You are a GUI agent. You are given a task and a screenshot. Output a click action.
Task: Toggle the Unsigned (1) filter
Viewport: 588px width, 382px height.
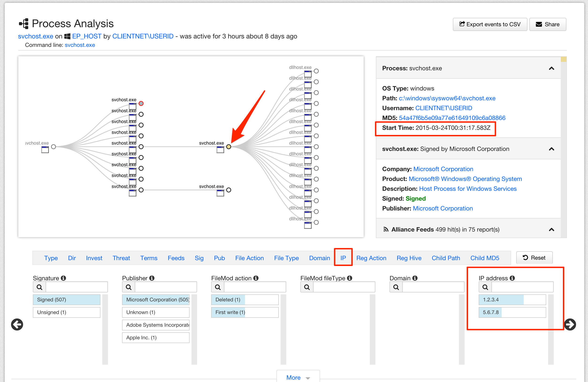[x=66, y=312]
